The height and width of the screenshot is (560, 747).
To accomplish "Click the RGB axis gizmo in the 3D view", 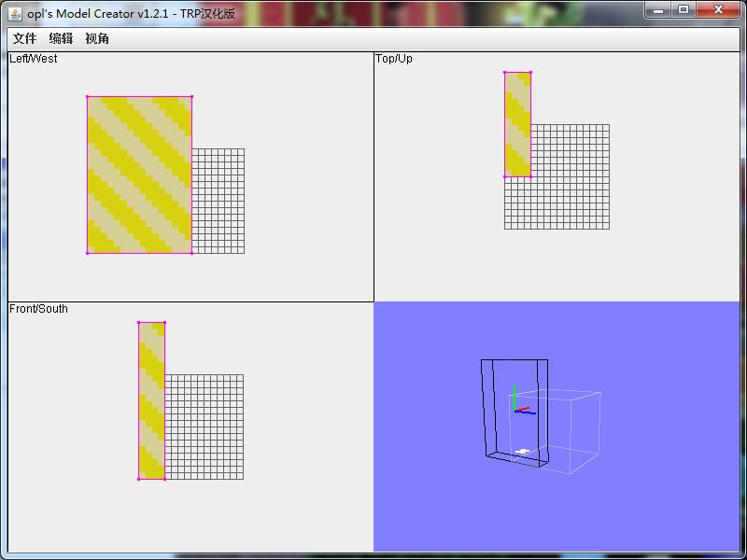I will (516, 404).
